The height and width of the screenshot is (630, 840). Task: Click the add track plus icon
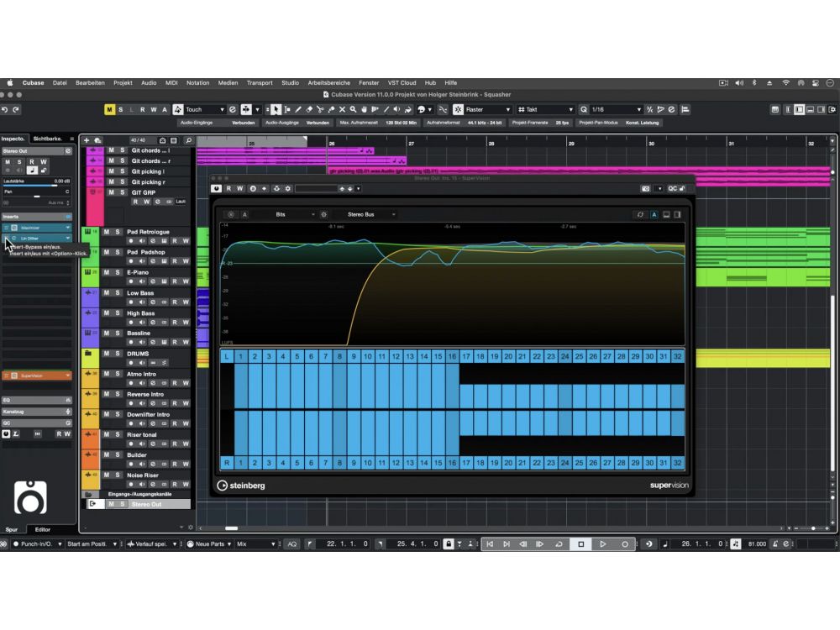(x=86, y=140)
